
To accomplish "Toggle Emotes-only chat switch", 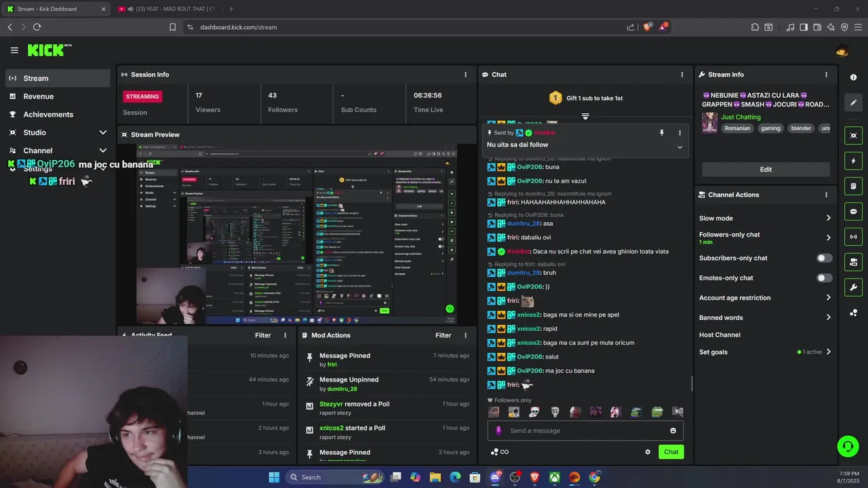I will click(x=824, y=278).
